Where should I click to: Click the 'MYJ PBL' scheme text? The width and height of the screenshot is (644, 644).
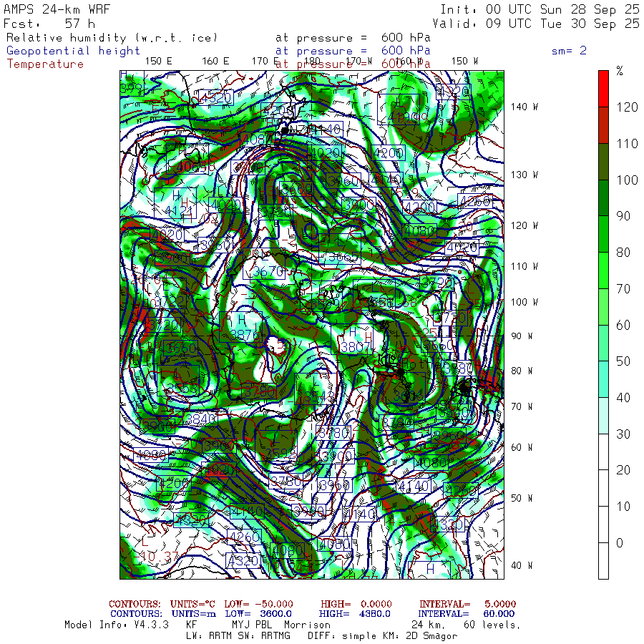pos(251,625)
